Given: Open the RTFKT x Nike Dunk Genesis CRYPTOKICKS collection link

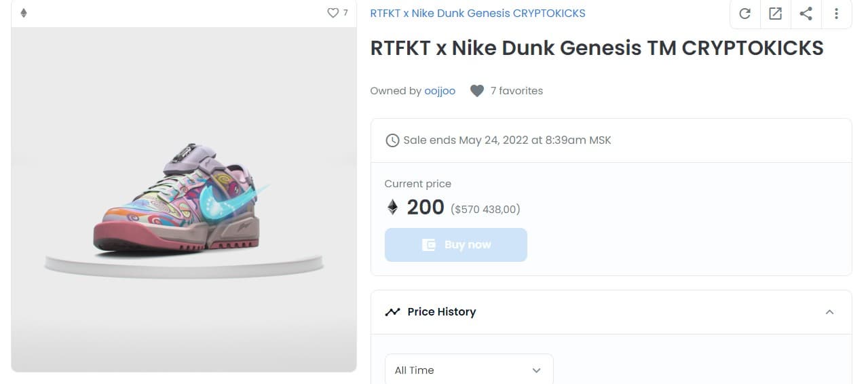Looking at the screenshot, I should tap(477, 13).
